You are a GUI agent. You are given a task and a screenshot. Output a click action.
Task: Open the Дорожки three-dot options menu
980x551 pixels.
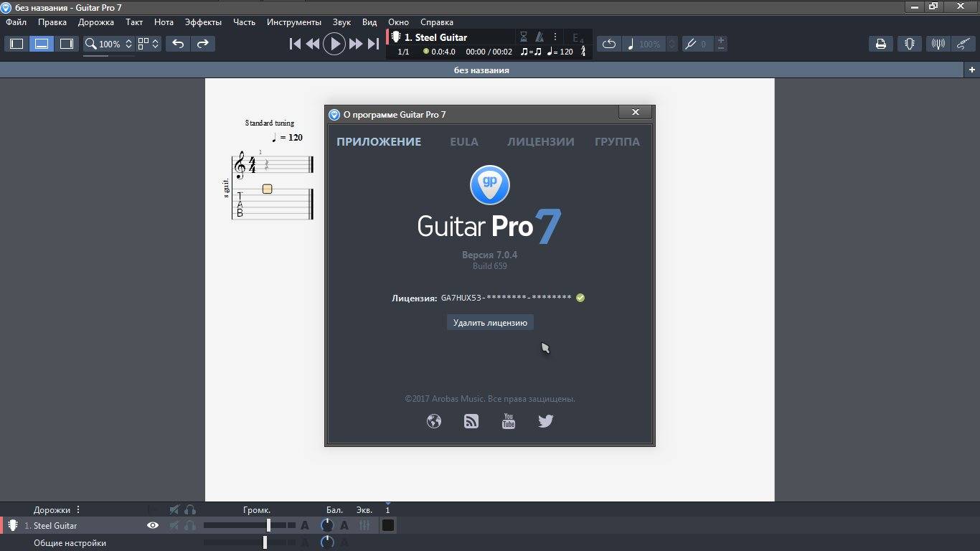coord(78,510)
